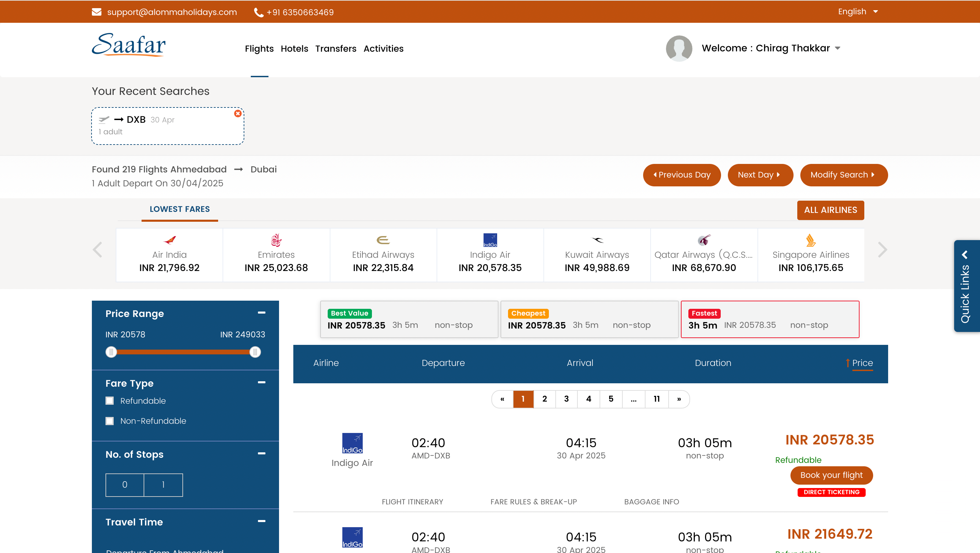The width and height of the screenshot is (980, 553).
Task: Click the phone handset icon
Action: (259, 13)
